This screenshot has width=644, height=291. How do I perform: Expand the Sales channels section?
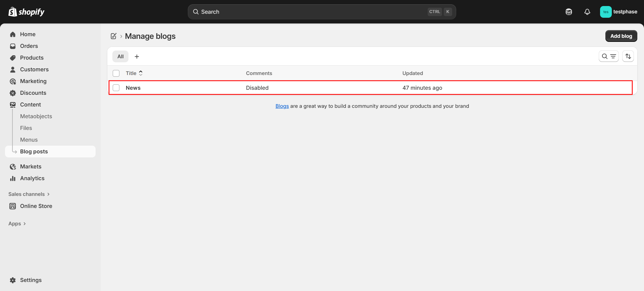point(29,194)
